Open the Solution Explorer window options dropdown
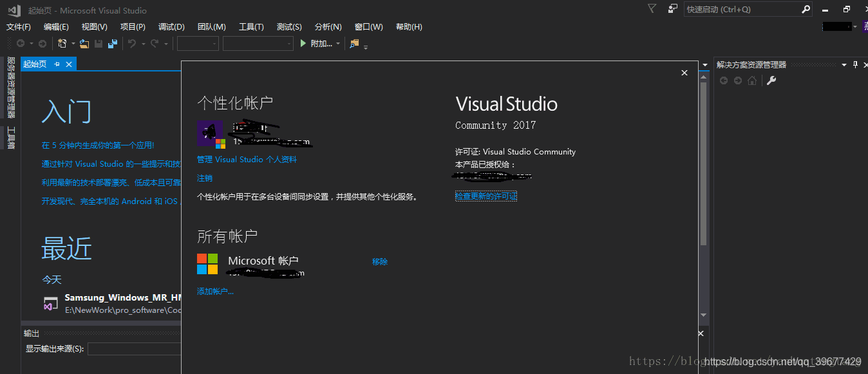 (844, 64)
